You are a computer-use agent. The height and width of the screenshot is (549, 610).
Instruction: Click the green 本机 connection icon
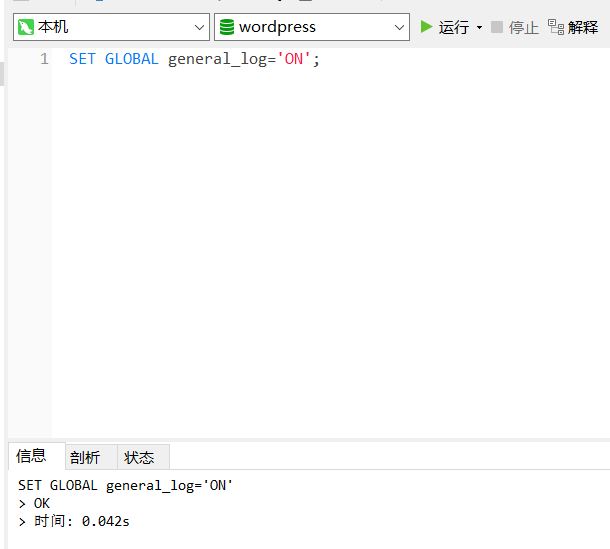tap(26, 27)
